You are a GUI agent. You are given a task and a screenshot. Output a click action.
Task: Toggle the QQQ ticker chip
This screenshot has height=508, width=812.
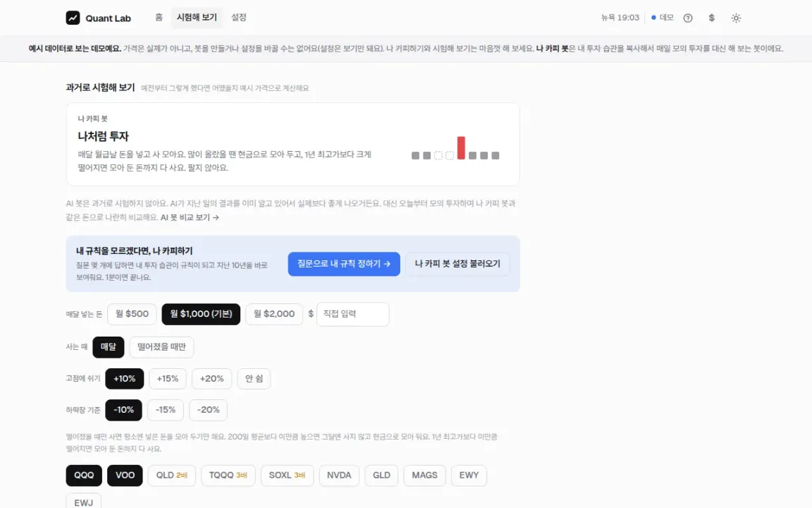[x=84, y=476]
